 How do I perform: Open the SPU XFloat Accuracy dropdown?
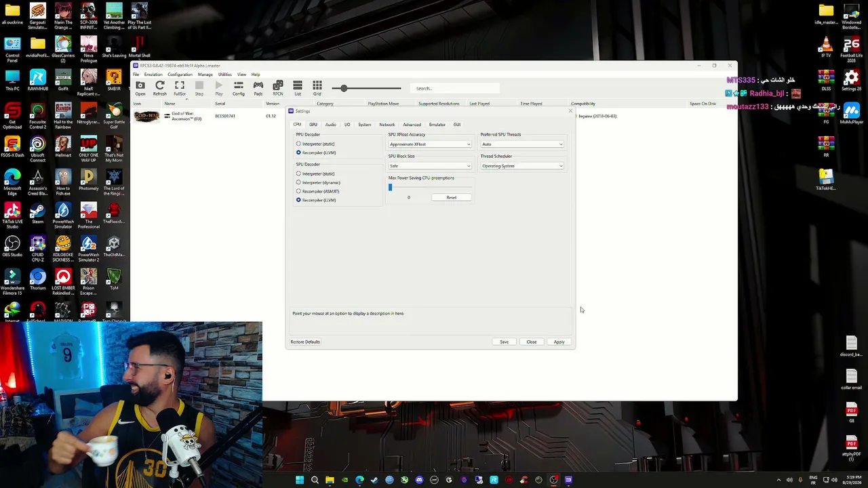[x=430, y=144]
